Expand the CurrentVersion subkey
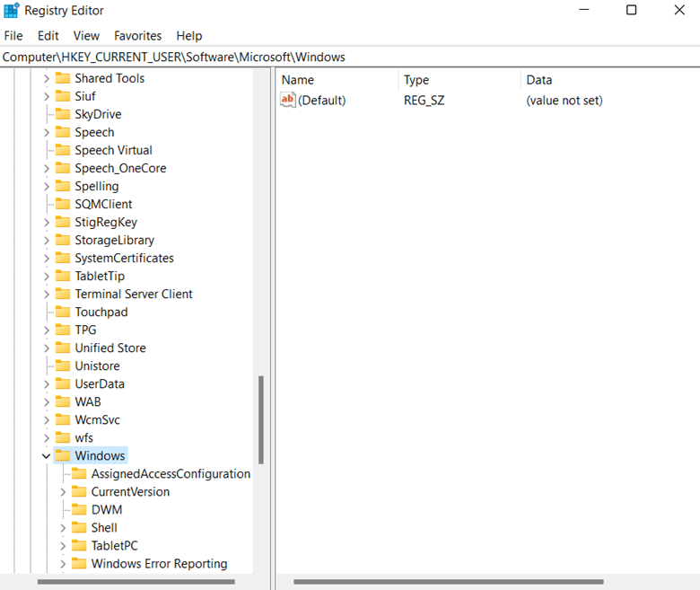700x590 pixels. (x=63, y=492)
